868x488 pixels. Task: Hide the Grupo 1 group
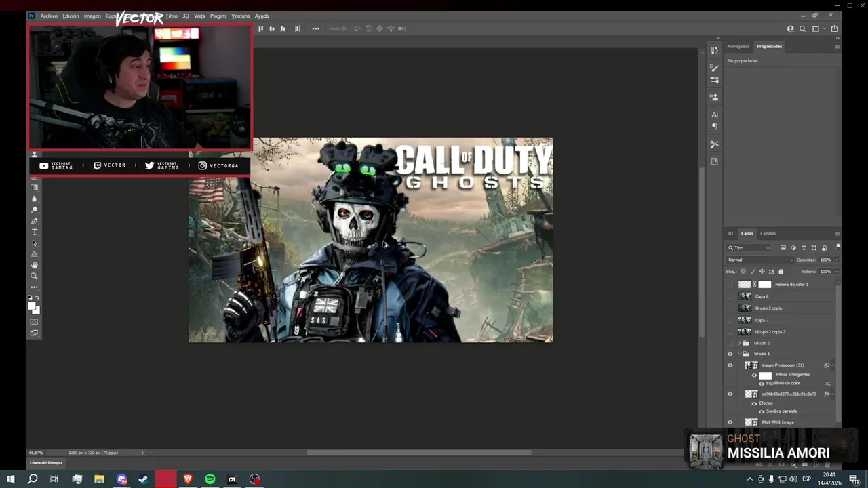730,354
